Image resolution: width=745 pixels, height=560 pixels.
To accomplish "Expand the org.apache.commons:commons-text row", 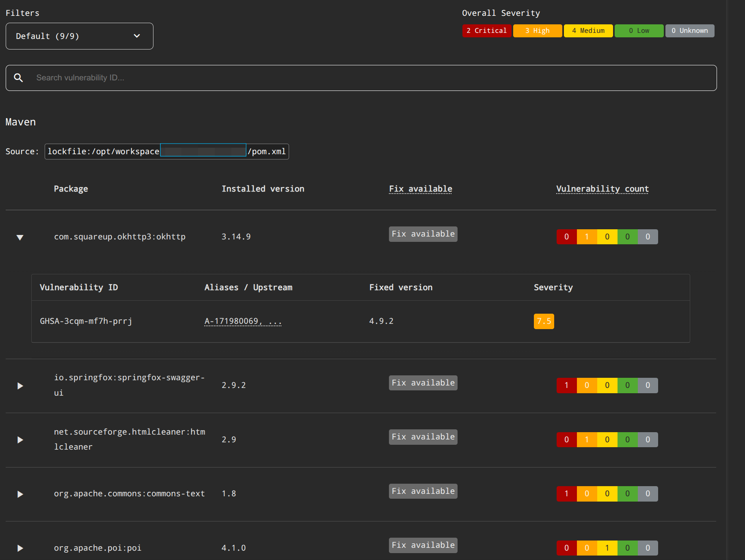I will pos(20,494).
